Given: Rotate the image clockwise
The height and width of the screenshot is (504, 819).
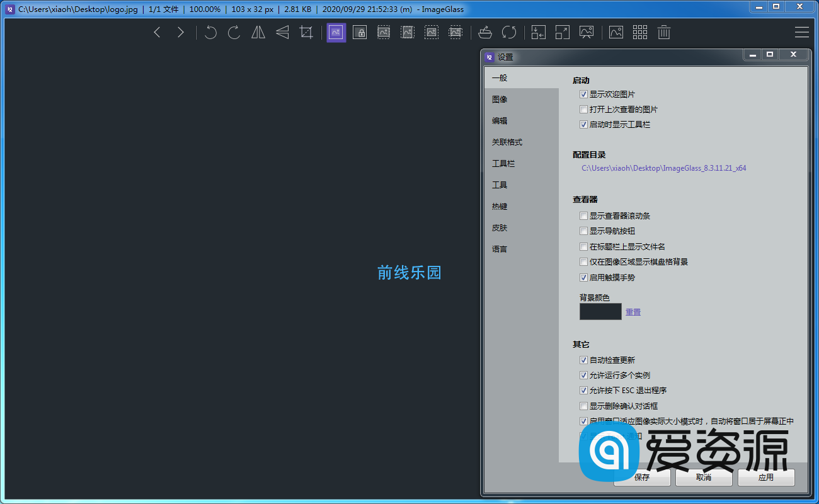Looking at the screenshot, I should click(x=234, y=32).
